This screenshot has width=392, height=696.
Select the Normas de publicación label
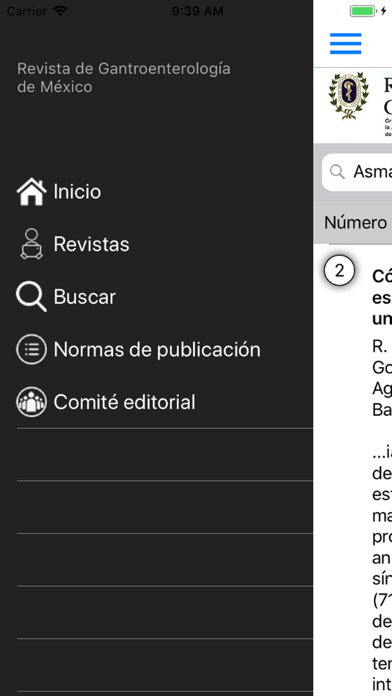pyautogui.click(x=157, y=350)
